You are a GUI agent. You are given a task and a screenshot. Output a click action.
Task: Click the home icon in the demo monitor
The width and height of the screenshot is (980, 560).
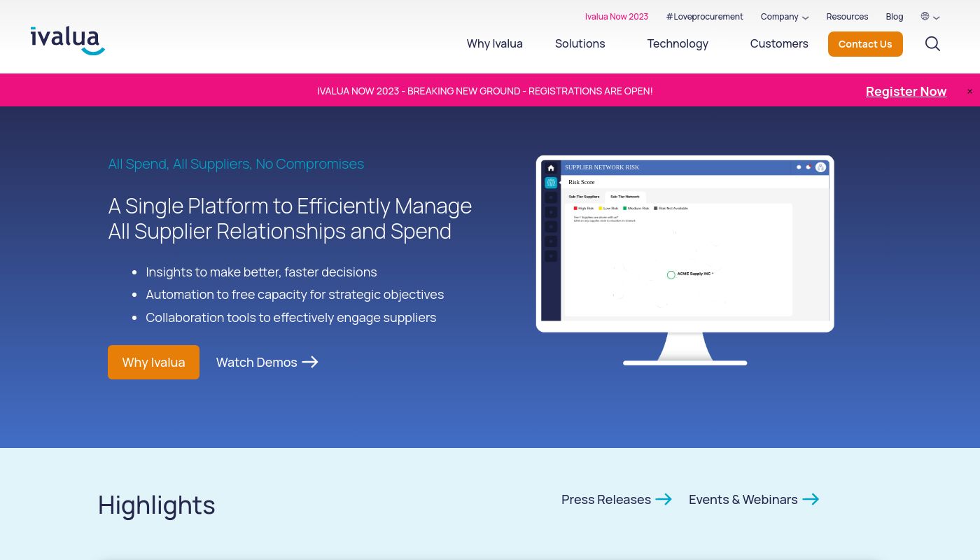[551, 168]
